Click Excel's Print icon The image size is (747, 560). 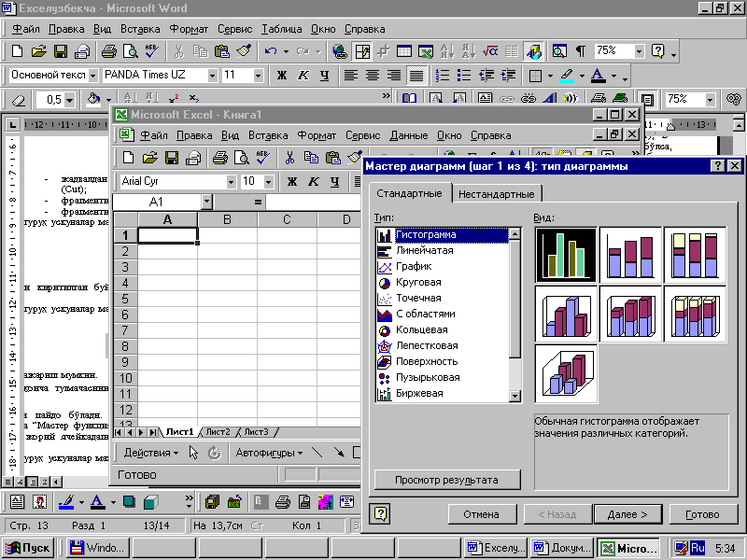[x=220, y=158]
